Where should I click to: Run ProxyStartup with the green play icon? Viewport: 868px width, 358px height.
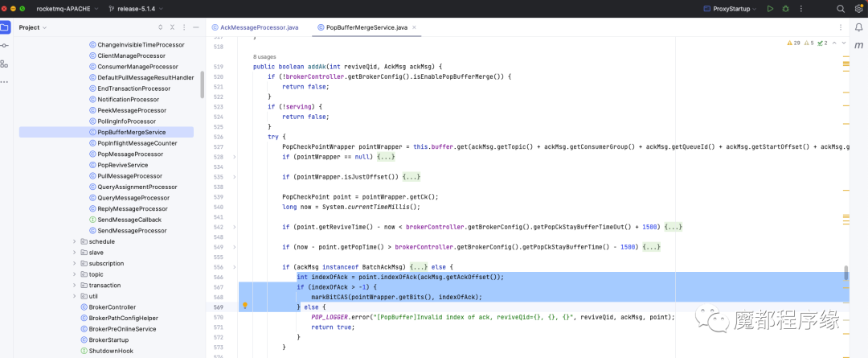(770, 9)
